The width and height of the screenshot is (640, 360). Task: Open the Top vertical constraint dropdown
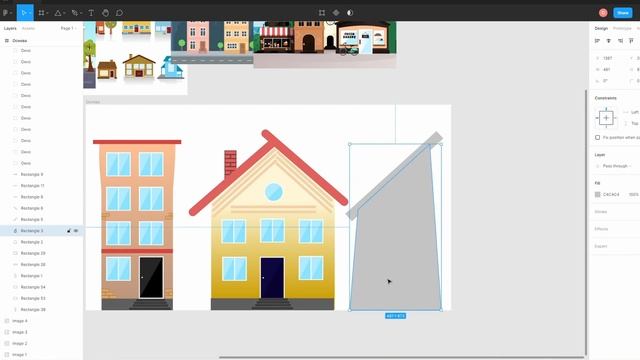coord(634,123)
